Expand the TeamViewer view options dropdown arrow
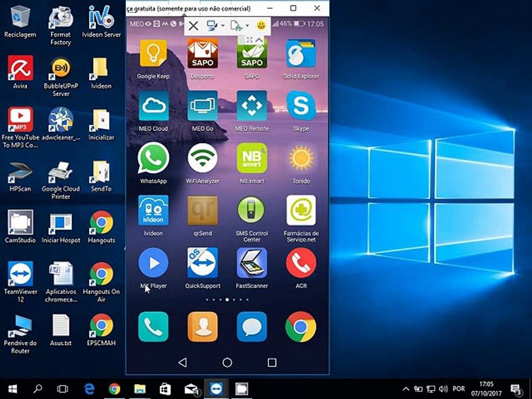This screenshot has width=532, height=399. [223, 26]
